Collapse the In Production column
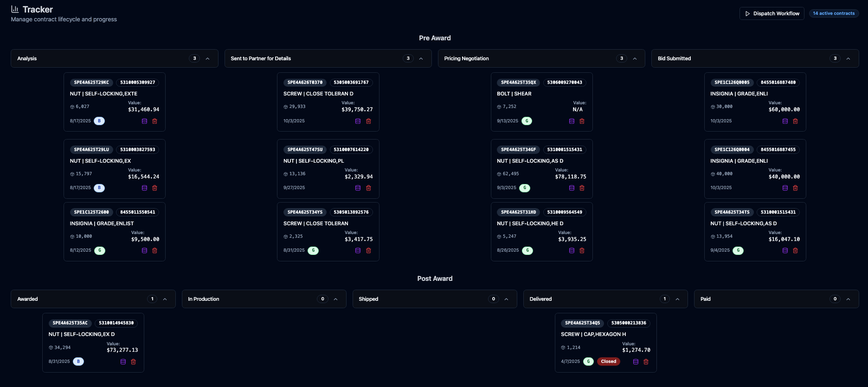 (x=335, y=299)
